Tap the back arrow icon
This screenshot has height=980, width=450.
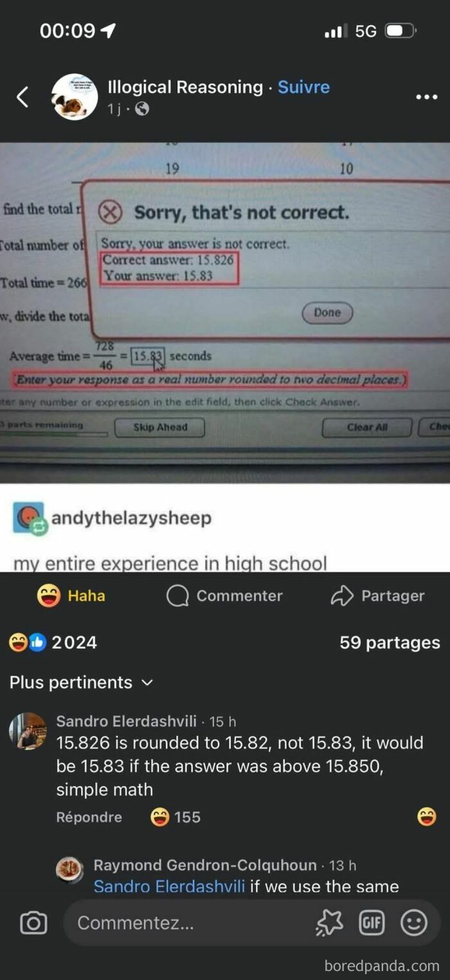(22, 97)
